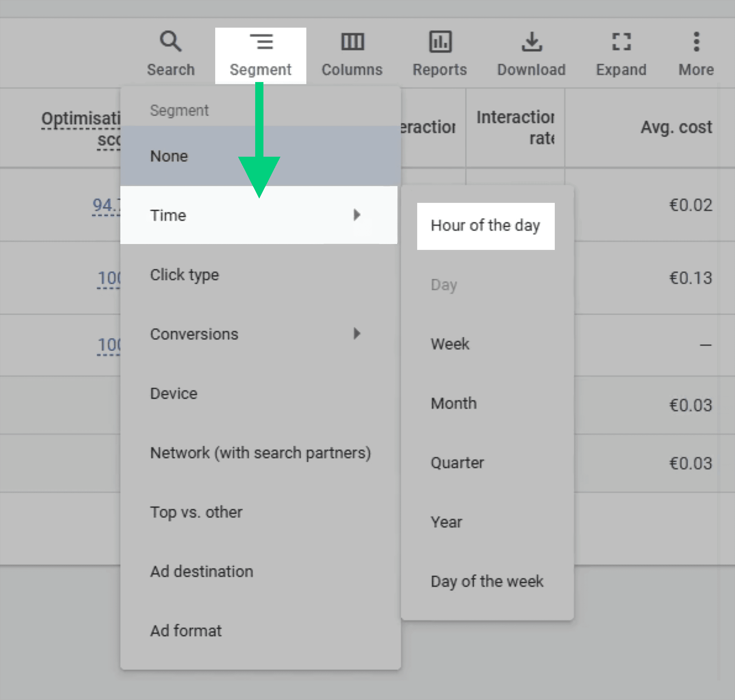Select None segment option
Screen dimensions: 735x700
[169, 156]
